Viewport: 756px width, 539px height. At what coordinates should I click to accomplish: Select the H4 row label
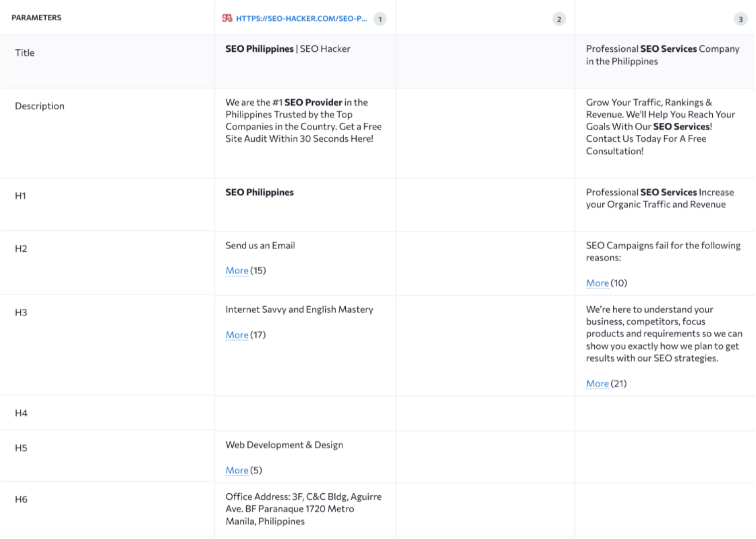[21, 413]
